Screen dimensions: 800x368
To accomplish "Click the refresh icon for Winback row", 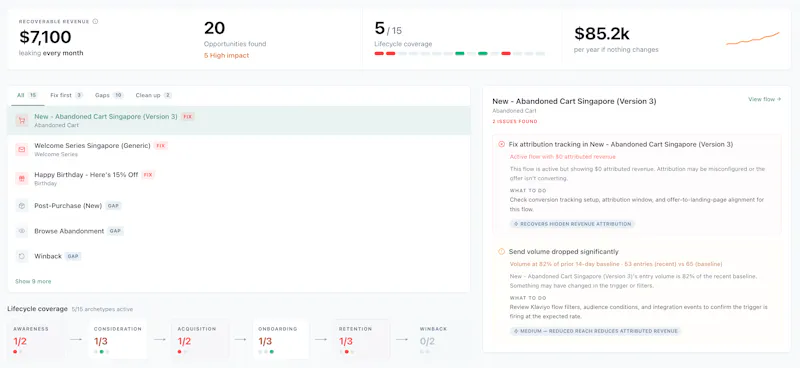I will (x=21, y=256).
